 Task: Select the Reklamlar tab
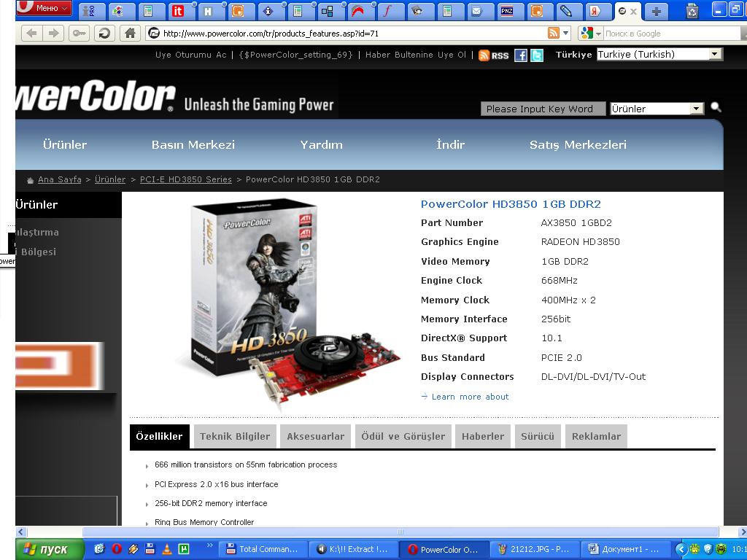[596, 436]
